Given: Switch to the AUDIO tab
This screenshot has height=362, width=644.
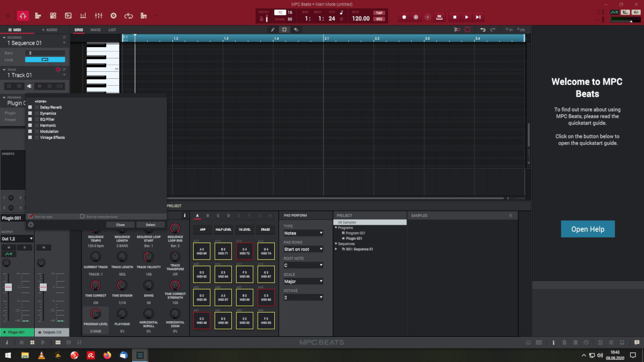Looking at the screenshot, I should pos(50,30).
